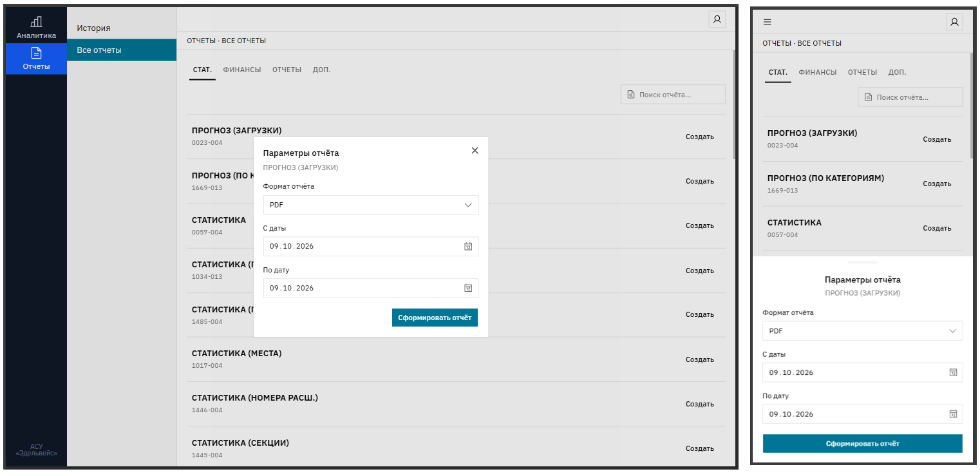Viewport: 980px width, 476px height.
Task: Select СТАТ. tab in the desktop view
Action: [202, 70]
